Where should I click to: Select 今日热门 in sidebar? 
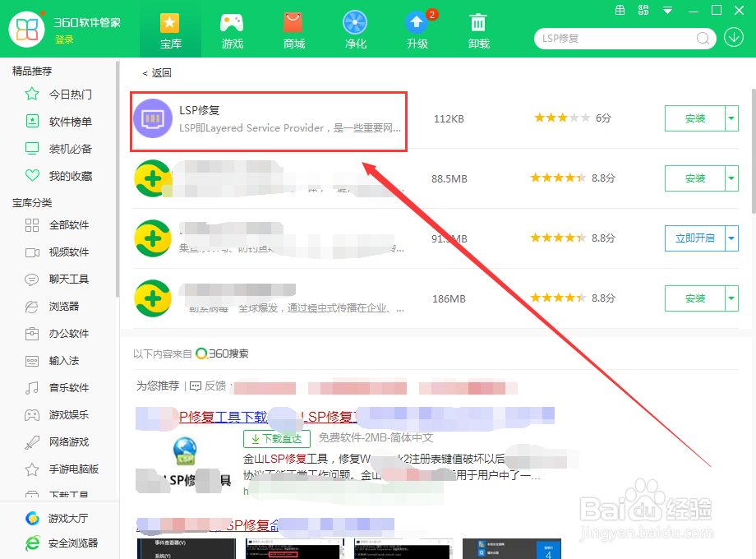(71, 95)
